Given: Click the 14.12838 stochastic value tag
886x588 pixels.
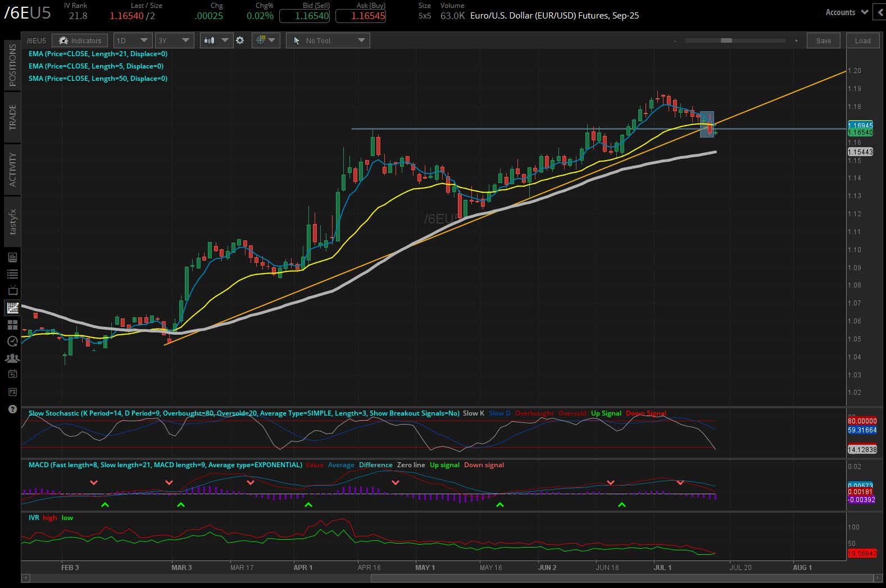Looking at the screenshot, I should 862,449.
